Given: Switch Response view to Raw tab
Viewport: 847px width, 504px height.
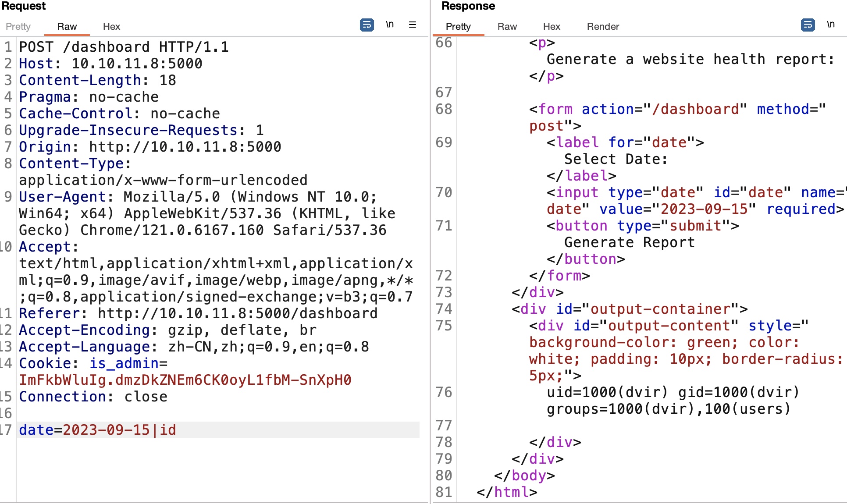Looking at the screenshot, I should pos(507,27).
